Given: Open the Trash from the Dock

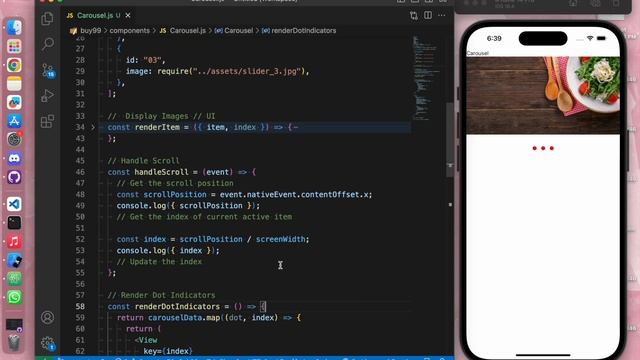Looking at the screenshot, I should point(14,343).
